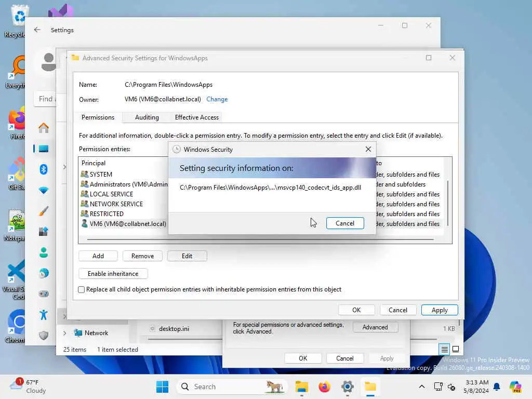
Task: Open the sound and sync tray icon
Action: [x=451, y=387]
